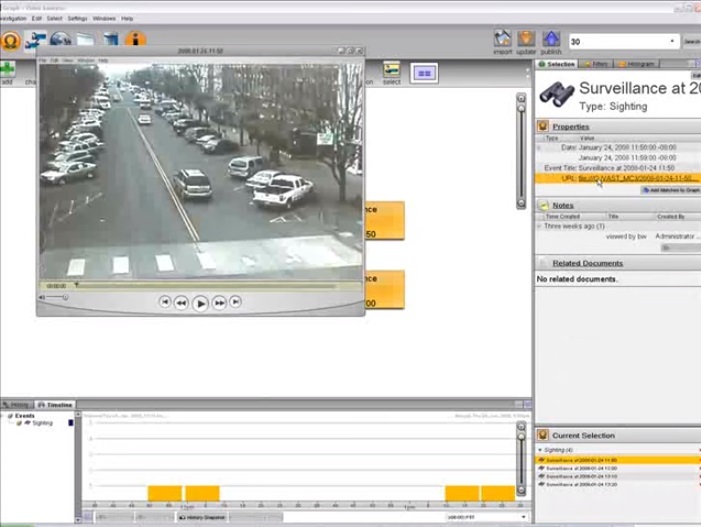Click the video volume speaker icon
The width and height of the screenshot is (701, 527).
42,297
